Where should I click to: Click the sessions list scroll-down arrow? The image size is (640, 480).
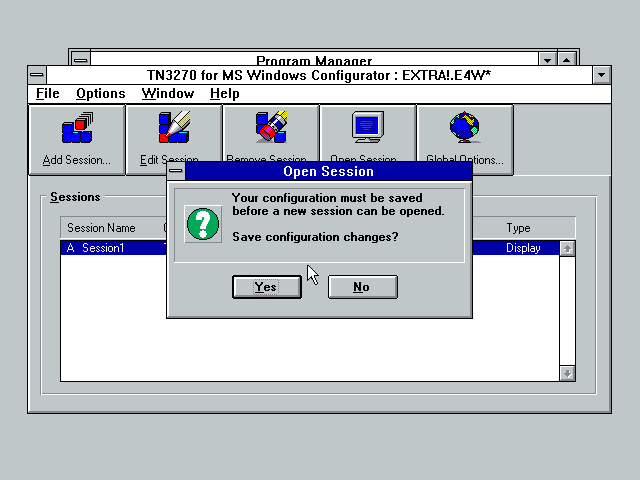point(567,373)
